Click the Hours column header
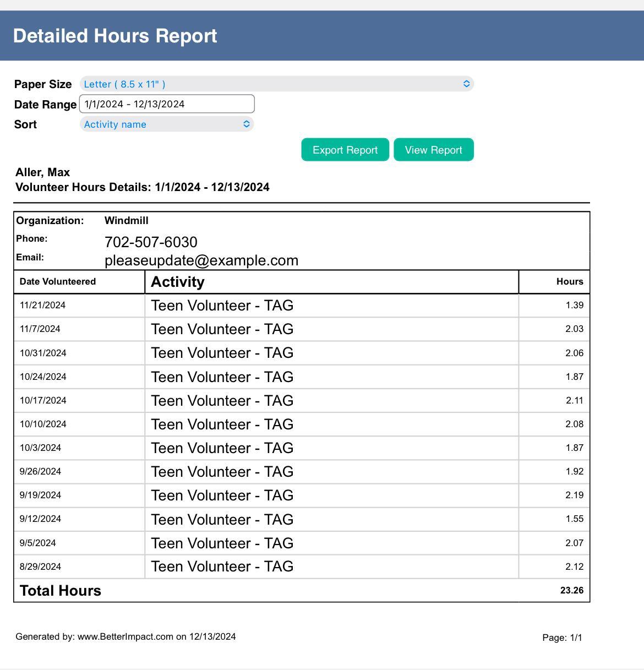Screen dimensions: 644x670 (x=569, y=282)
